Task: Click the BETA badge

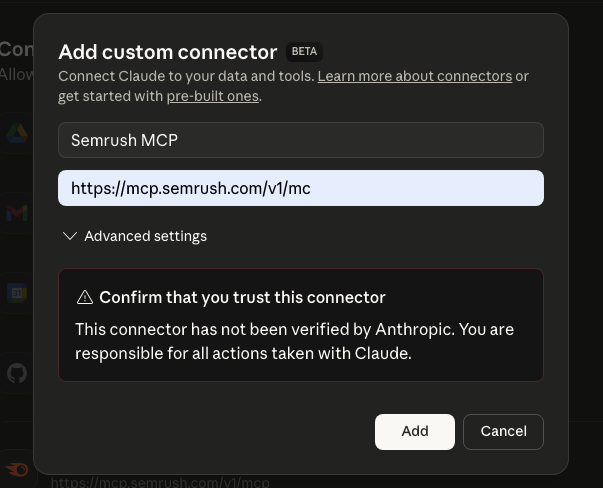Action: 304,52
